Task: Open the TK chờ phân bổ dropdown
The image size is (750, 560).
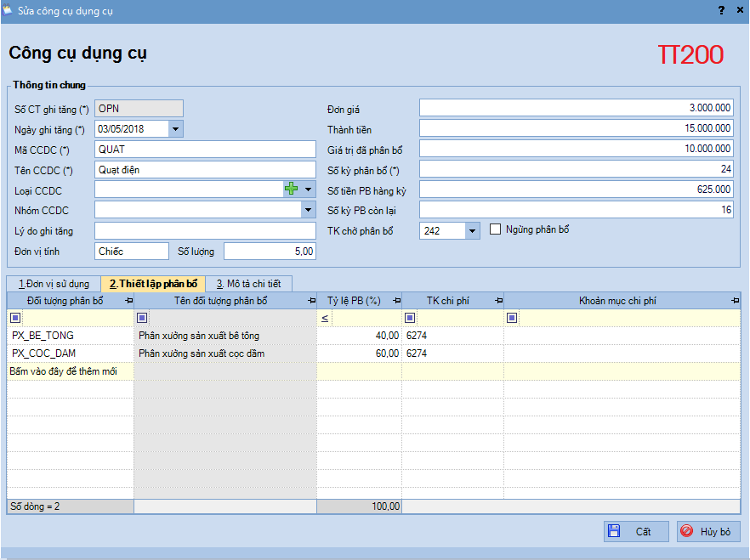Action: [x=473, y=230]
